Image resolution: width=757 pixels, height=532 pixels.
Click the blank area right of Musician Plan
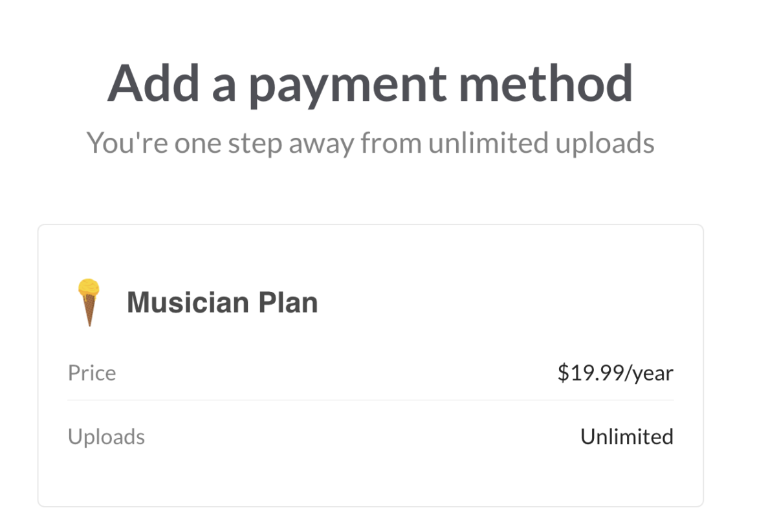(x=505, y=302)
